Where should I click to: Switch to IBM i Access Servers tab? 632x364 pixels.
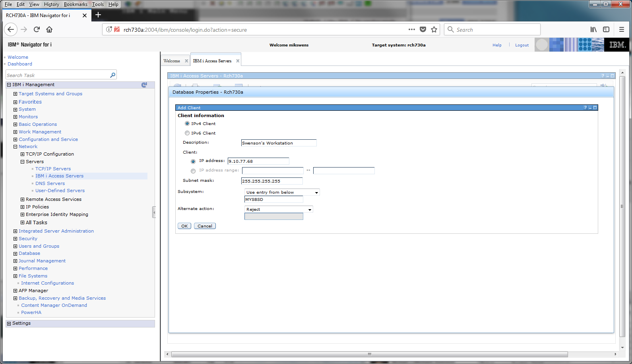[x=212, y=61]
